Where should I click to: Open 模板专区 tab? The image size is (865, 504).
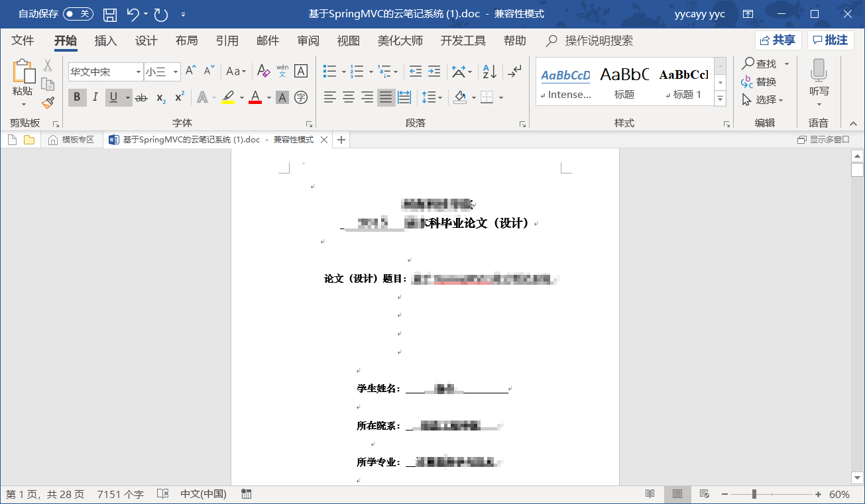pyautogui.click(x=72, y=140)
